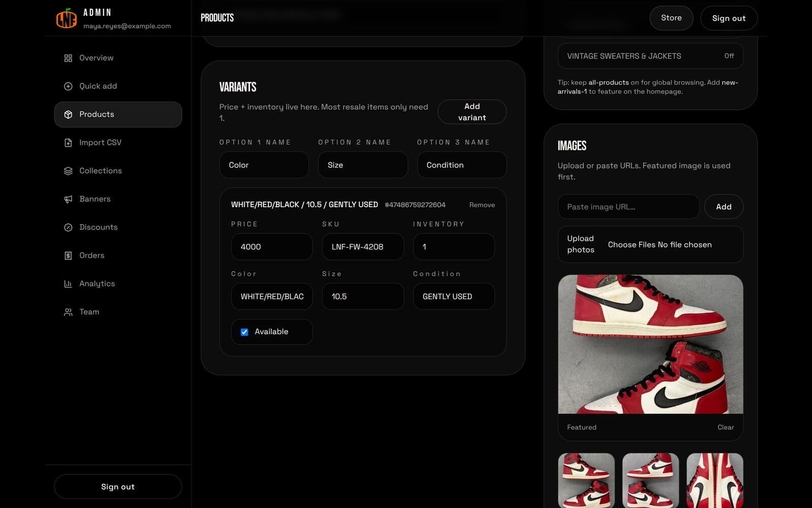Click the orange LNF logo icon
This screenshot has height=508, width=812.
[x=66, y=18]
